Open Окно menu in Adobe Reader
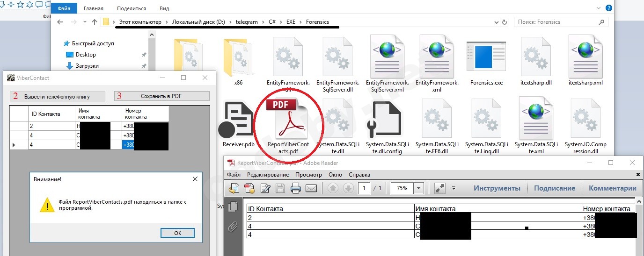This screenshot has width=644, height=256. [335, 175]
